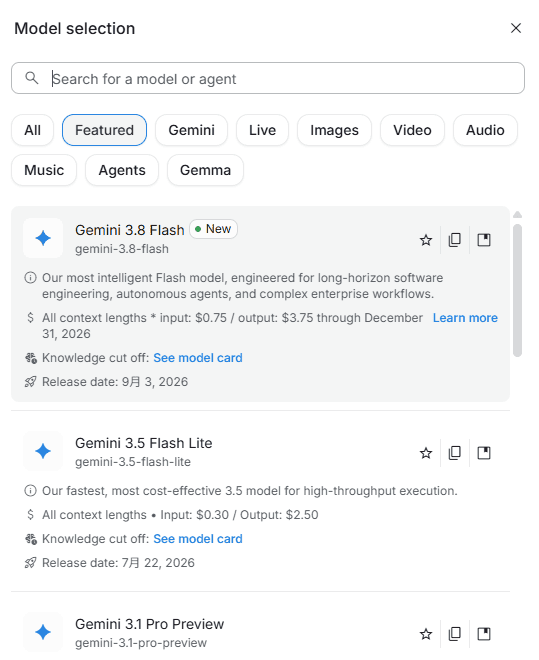Copy the gemini-3.5-flash-lite model ID
Screen dimensions: 539x660
click(455, 453)
